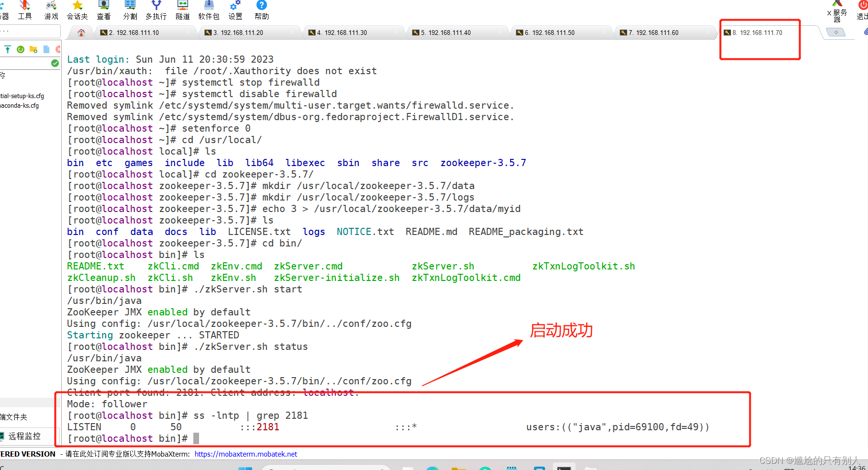868x470 pixels.
Task: Click the 退出 (Exit) power icon
Action: pyautogui.click(x=862, y=10)
